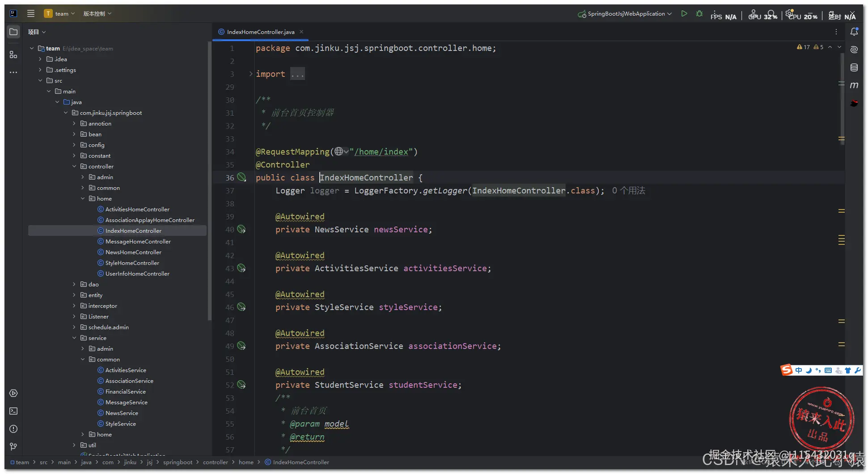Viewport: 868px width, 474px height.
Task: Click the gutter icon on line 36
Action: tap(241, 177)
